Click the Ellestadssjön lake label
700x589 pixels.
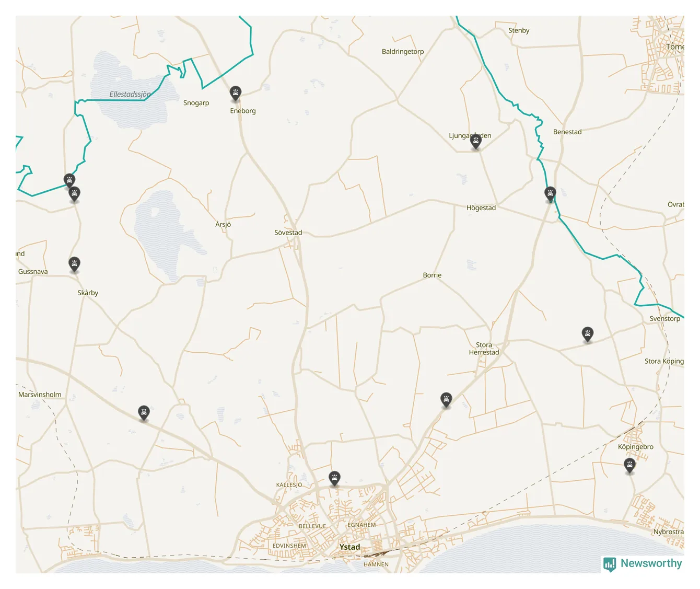(x=130, y=94)
